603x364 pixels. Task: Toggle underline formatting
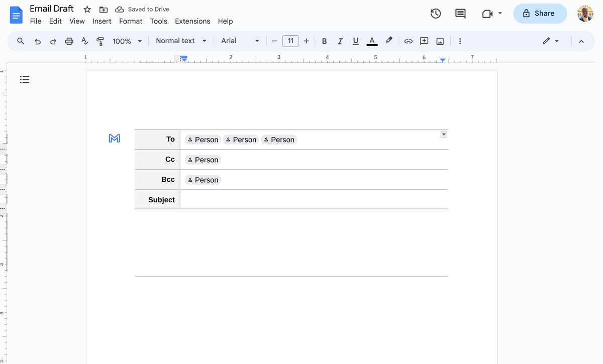click(x=355, y=41)
